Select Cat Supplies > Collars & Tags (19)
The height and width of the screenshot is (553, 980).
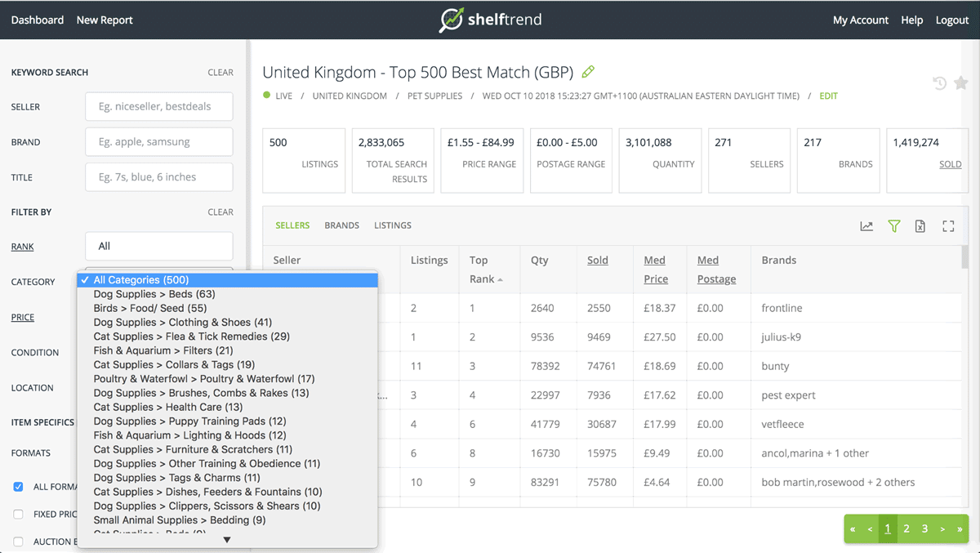coord(228,364)
